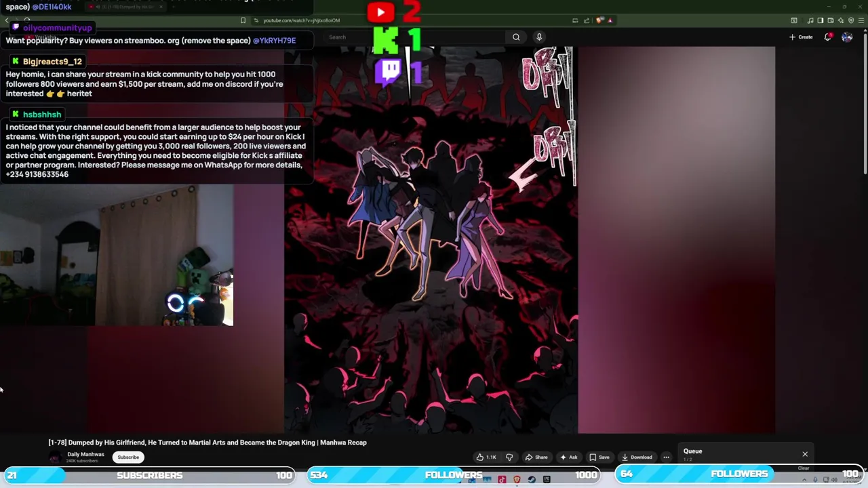This screenshot has height=488, width=868.
Task: Click the share page icon in address bar
Action: coord(587,20)
